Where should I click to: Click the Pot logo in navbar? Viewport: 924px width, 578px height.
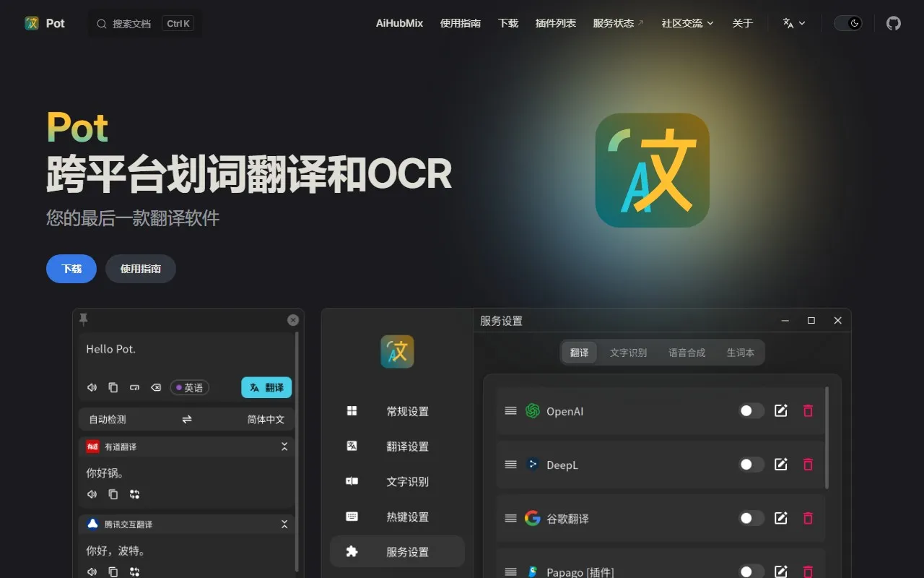tap(45, 23)
